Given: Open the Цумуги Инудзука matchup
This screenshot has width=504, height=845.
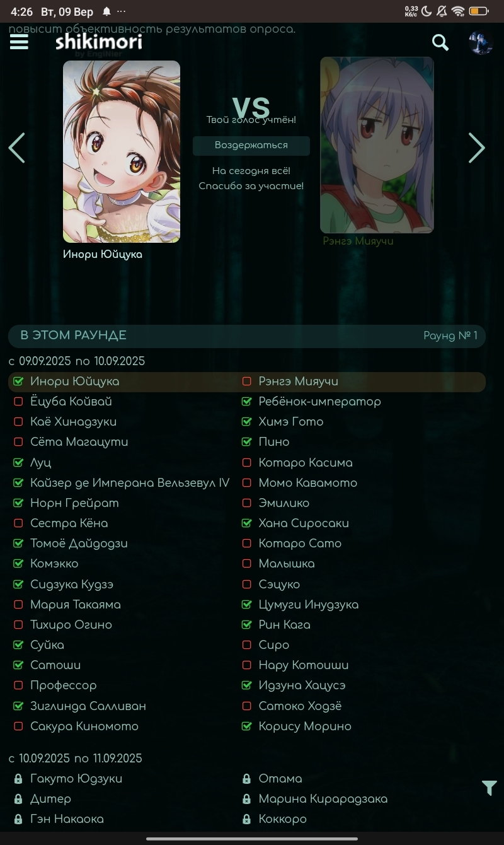Looking at the screenshot, I should pyautogui.click(x=309, y=605).
